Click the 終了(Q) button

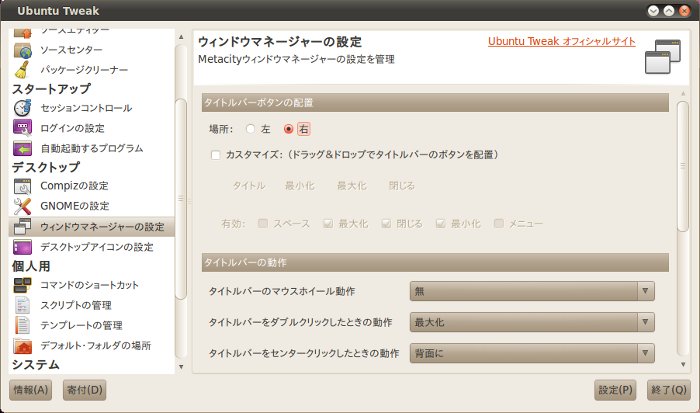click(666, 389)
